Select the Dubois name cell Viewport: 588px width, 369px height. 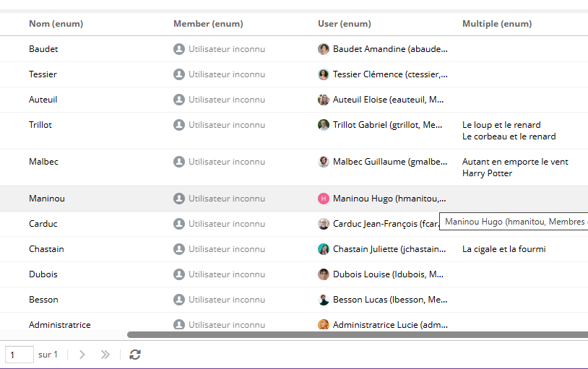point(43,274)
